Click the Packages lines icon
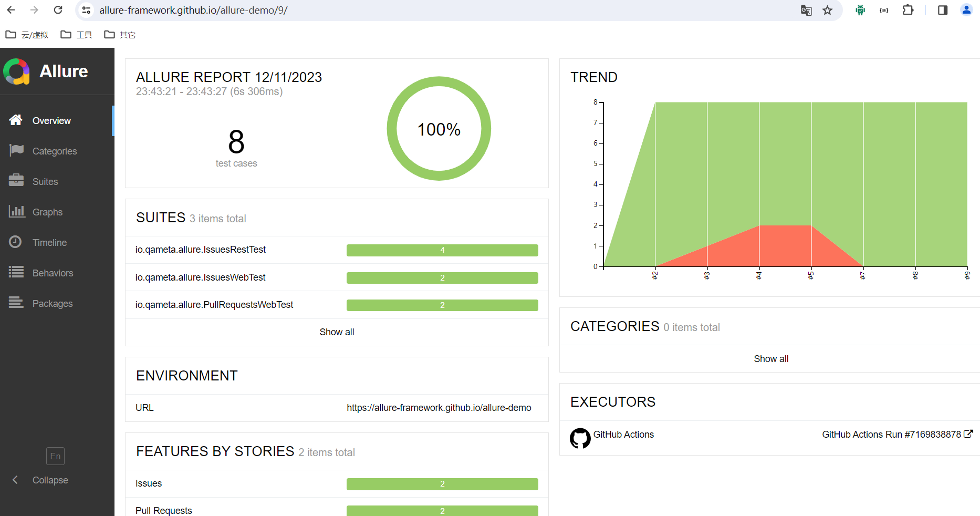The image size is (980, 516). (x=16, y=302)
